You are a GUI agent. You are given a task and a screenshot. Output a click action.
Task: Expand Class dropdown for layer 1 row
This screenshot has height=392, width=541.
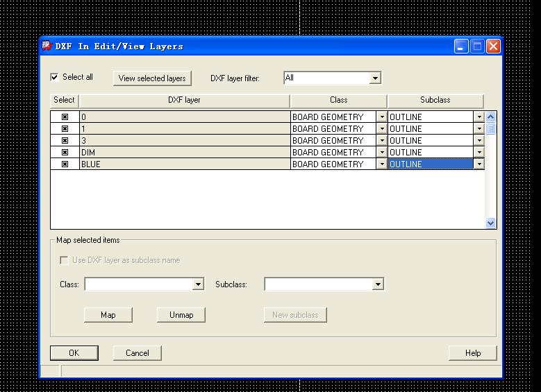coord(381,129)
